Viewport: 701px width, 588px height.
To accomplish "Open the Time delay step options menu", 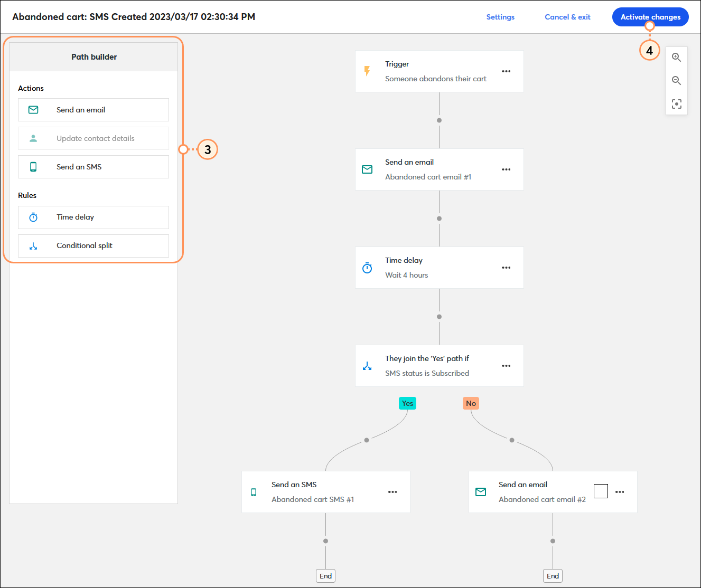I will 506,268.
